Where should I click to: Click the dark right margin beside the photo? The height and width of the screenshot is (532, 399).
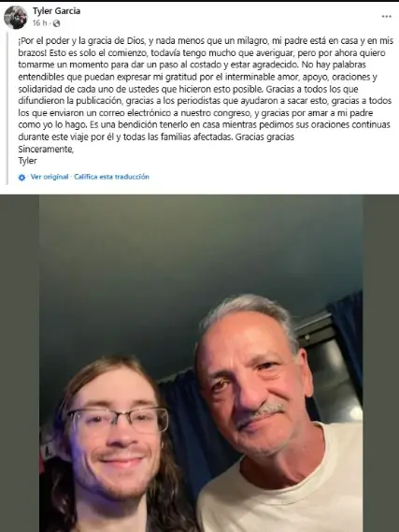[380, 363]
